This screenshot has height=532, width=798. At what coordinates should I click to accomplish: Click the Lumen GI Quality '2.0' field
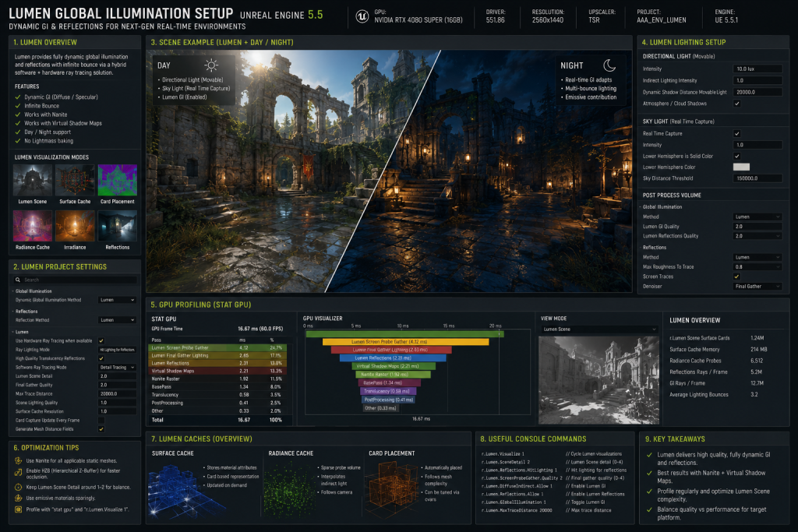point(757,227)
